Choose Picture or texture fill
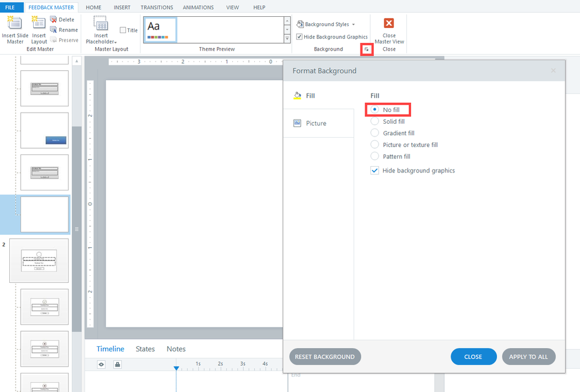580x392 pixels. pyautogui.click(x=374, y=145)
